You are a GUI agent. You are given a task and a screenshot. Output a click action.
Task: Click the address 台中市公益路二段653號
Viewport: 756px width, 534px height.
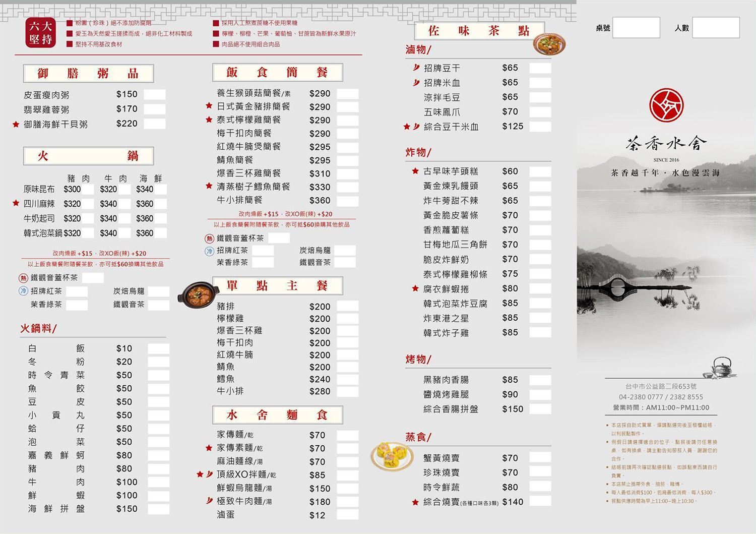[x=661, y=386]
